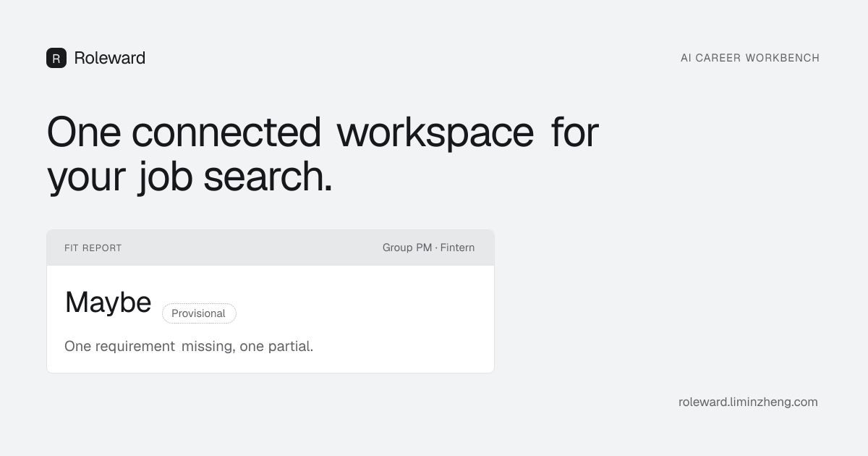Screen dimensions: 868x456
Task: Click the word 'missing,' in summary
Action: point(208,346)
